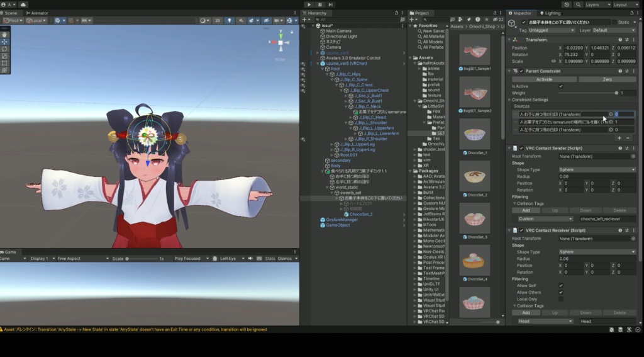Click the Activate button in Parent Constraint
This screenshot has width=644, height=357.
pos(544,79)
